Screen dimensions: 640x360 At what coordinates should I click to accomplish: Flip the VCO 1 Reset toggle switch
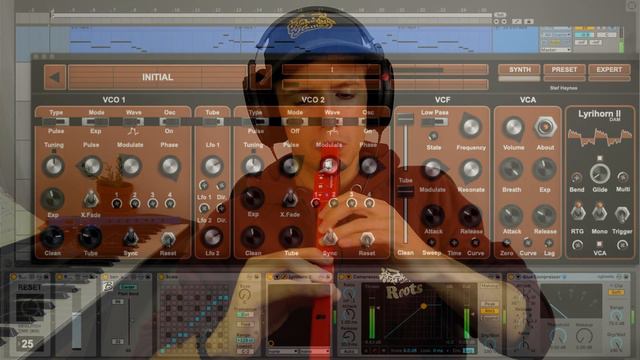pos(168,239)
